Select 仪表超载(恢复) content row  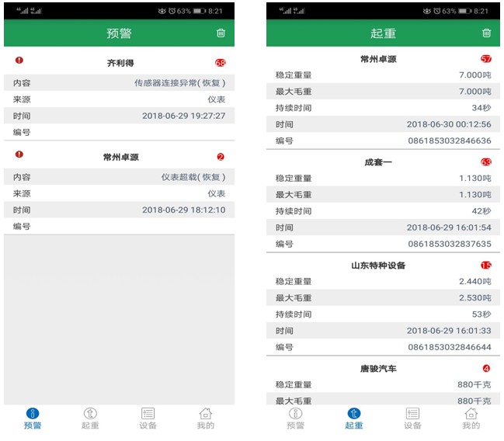tap(119, 177)
